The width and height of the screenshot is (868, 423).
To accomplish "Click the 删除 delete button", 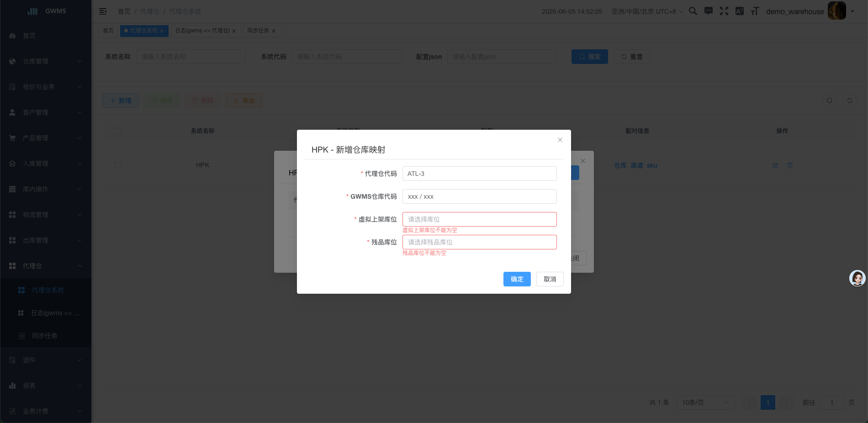I will (203, 100).
